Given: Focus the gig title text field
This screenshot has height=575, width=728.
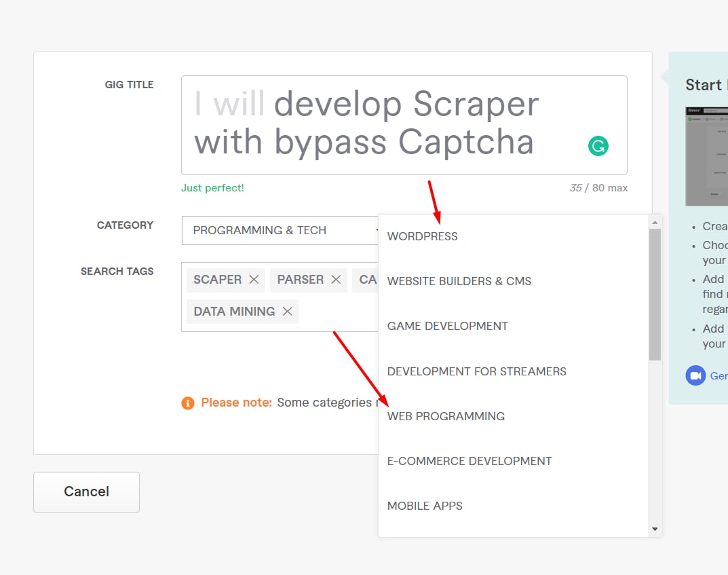Looking at the screenshot, I should pos(404,126).
